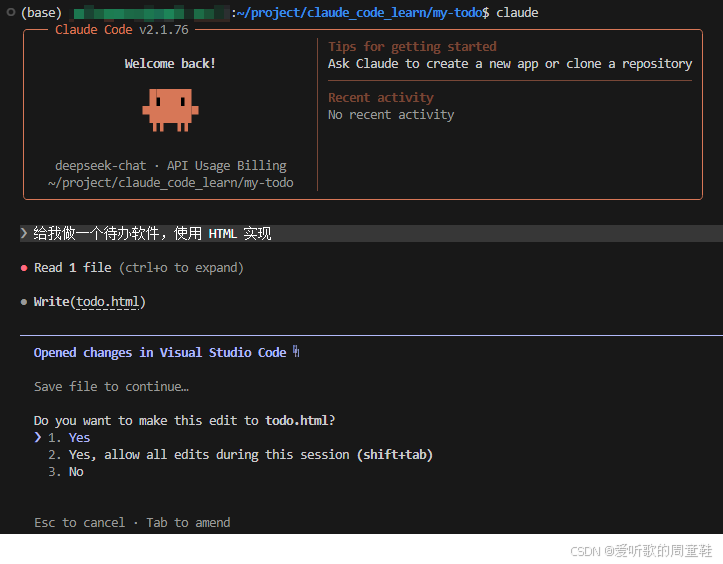Viewport: 723px width, 564px height.
Task: Click the VS Code diff icon after heading
Action: point(296,352)
